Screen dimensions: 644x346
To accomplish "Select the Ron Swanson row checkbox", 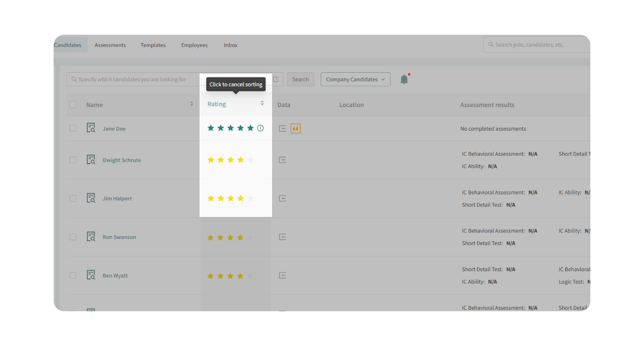I will pyautogui.click(x=73, y=237).
